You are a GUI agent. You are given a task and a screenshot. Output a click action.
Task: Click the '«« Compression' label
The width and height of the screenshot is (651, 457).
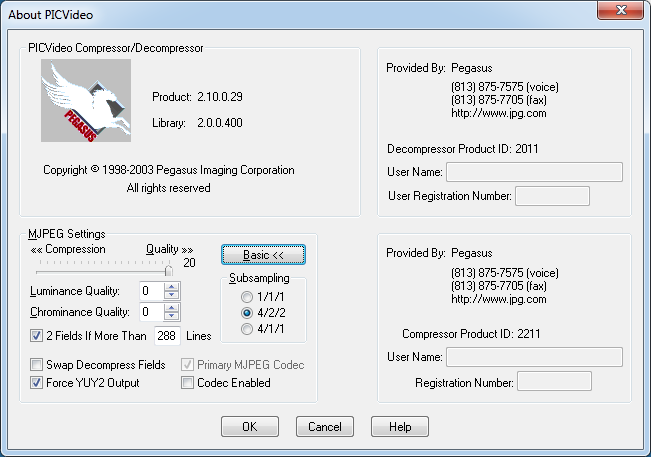(x=68, y=249)
